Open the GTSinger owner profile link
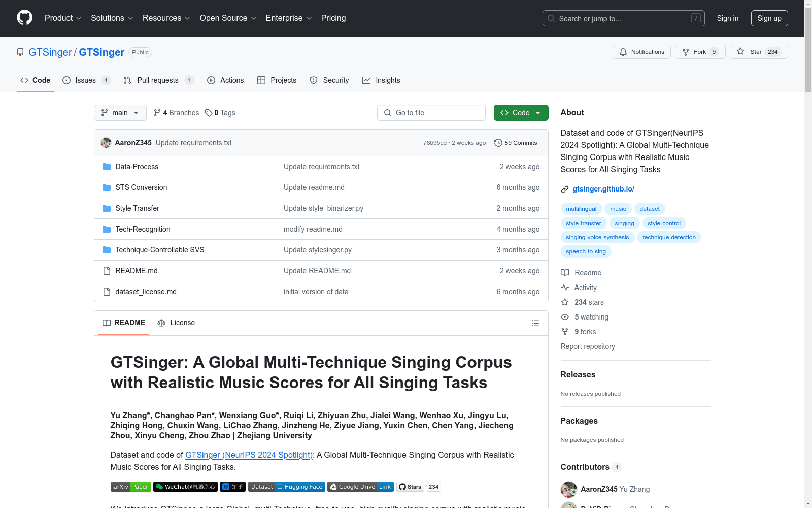The image size is (812, 508). 50,52
